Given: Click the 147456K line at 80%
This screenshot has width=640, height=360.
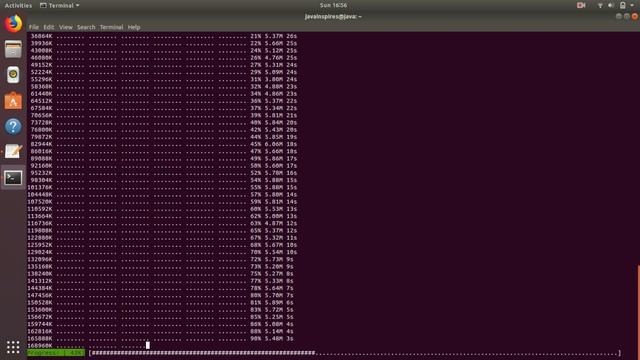Looking at the screenshot, I should pos(160,295).
